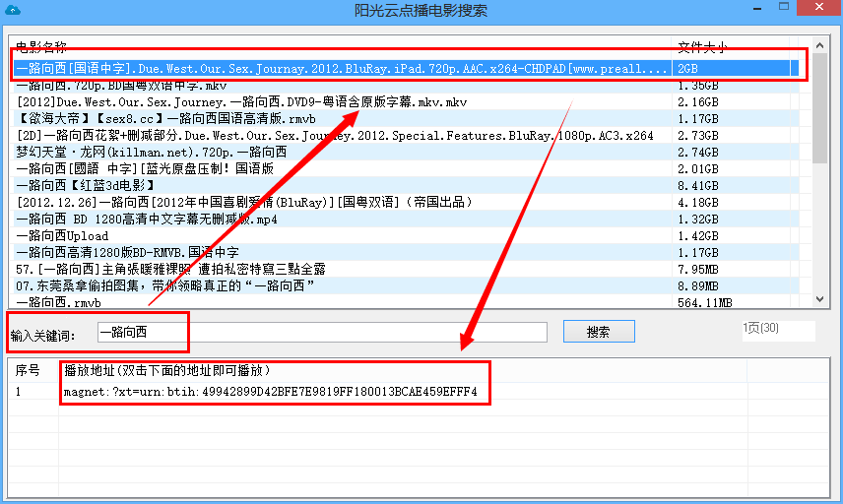Click the results list scroll-down arrow
Screen dimensions: 843x504
(820, 300)
